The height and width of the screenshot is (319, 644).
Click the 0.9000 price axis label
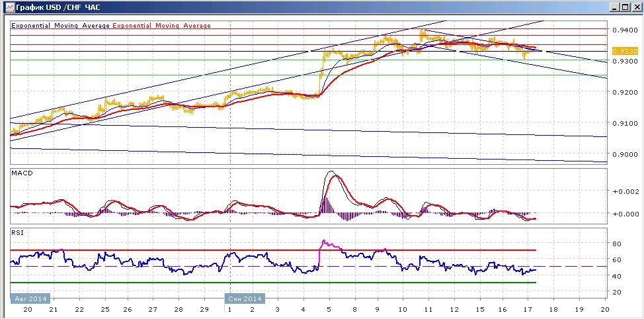(624, 154)
